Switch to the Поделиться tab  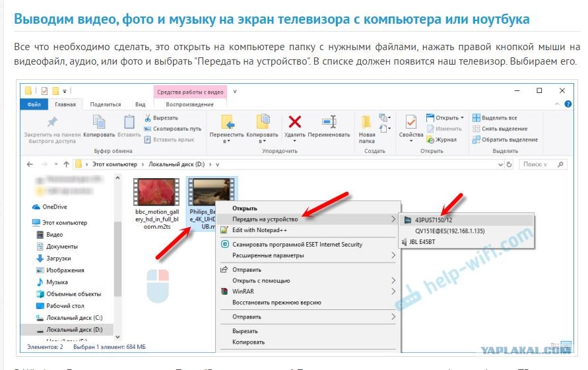click(106, 104)
